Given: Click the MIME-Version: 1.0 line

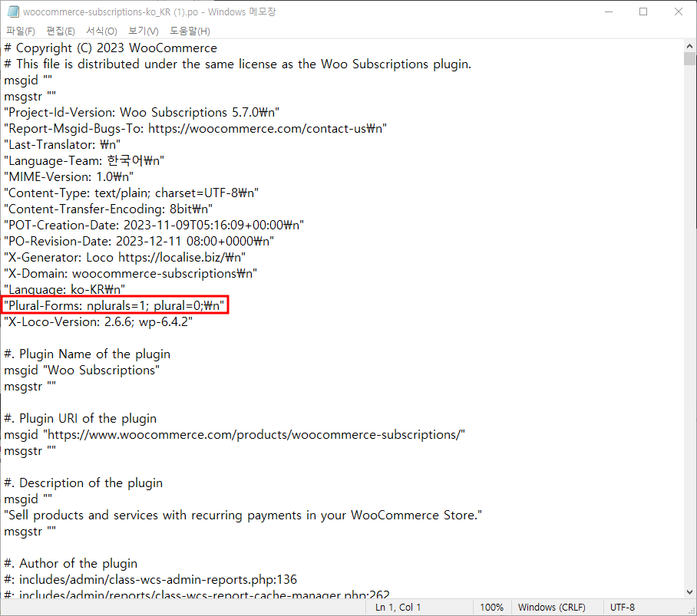Looking at the screenshot, I should tap(69, 176).
